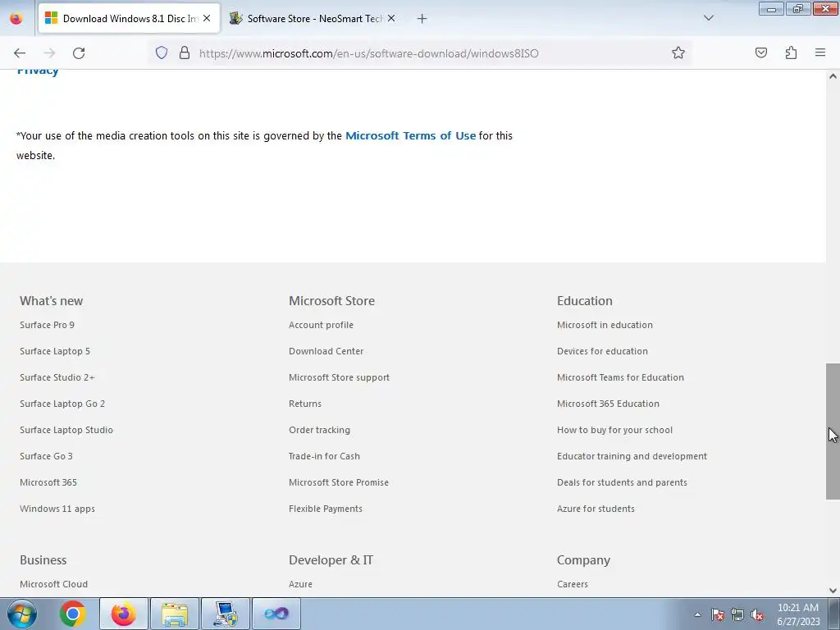The image size is (840, 630).
Task: Open the Privacy link
Action: coord(38,71)
